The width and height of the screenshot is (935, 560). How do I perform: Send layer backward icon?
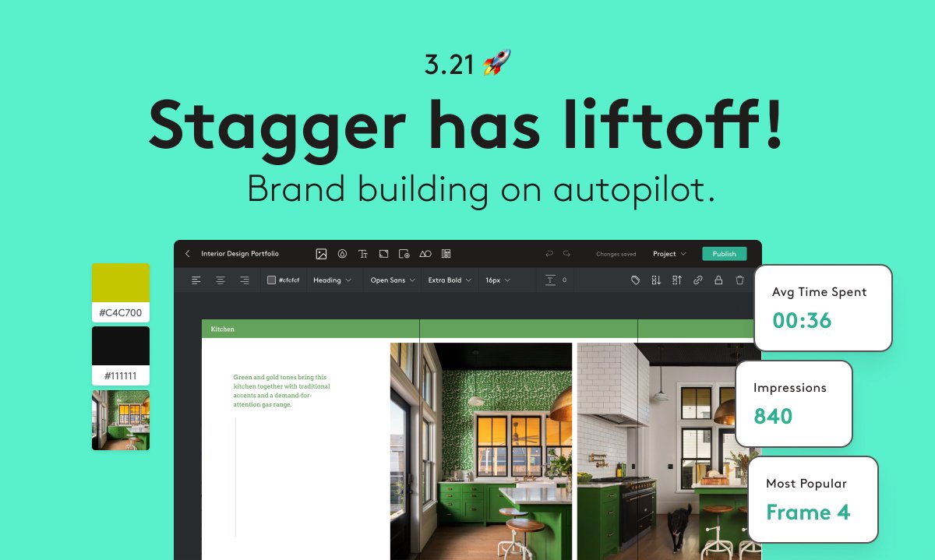(x=656, y=280)
